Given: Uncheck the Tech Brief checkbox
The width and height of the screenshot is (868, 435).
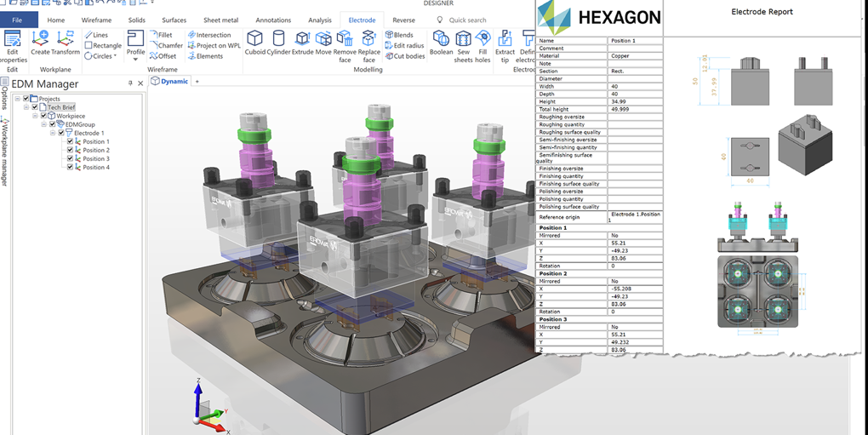Looking at the screenshot, I should coord(36,107).
